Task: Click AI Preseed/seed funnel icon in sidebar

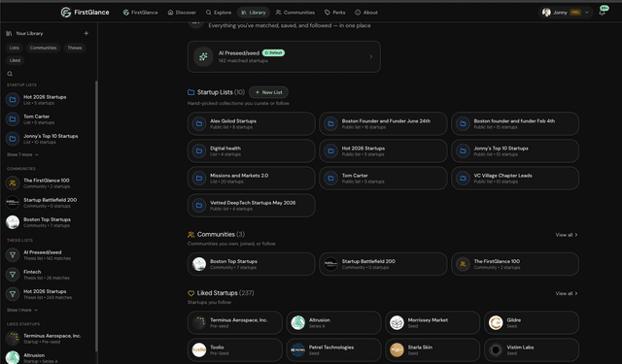Action: click(x=13, y=255)
